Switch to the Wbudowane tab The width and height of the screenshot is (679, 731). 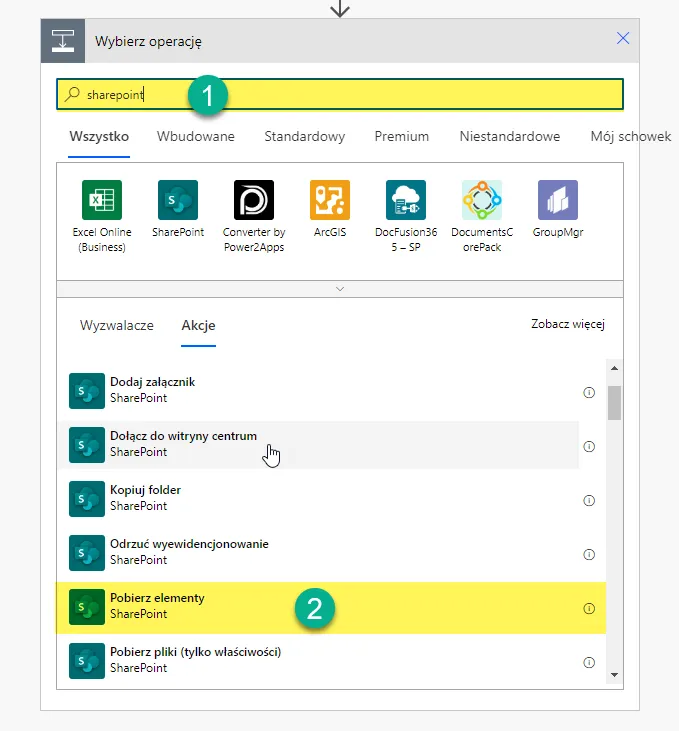196,137
